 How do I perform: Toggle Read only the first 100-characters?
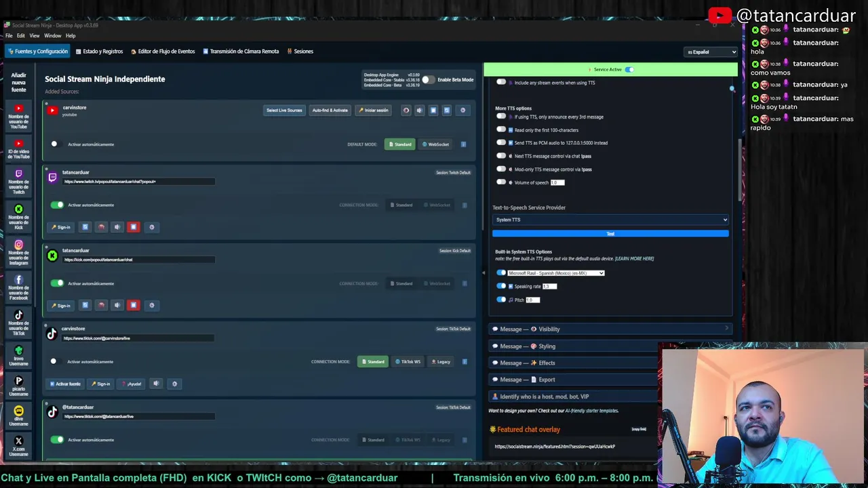(501, 129)
